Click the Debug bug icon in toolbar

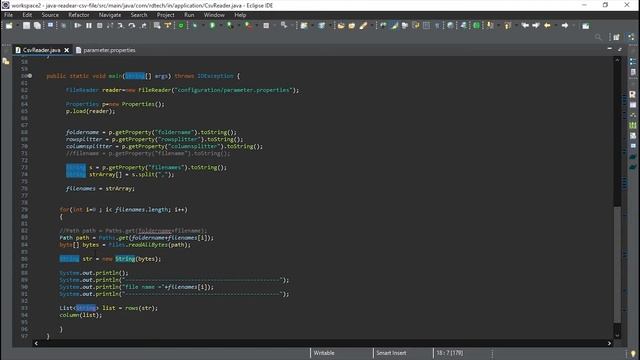click(x=195, y=26)
